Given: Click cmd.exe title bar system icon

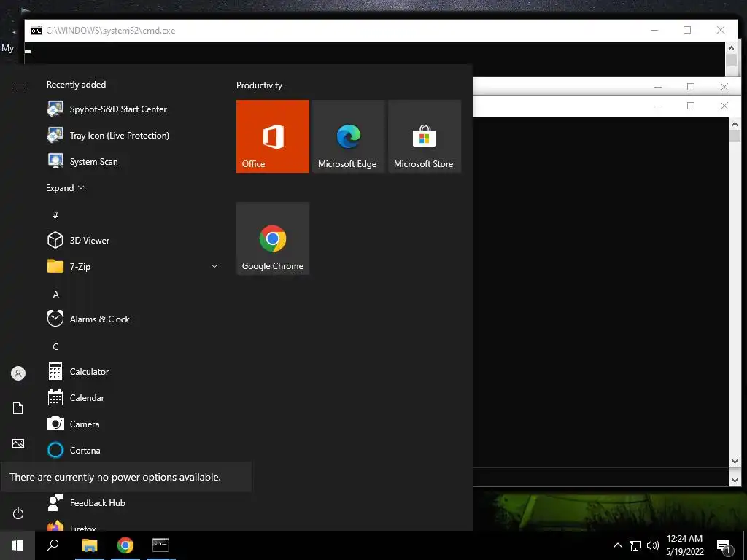Looking at the screenshot, I should 36,31.
